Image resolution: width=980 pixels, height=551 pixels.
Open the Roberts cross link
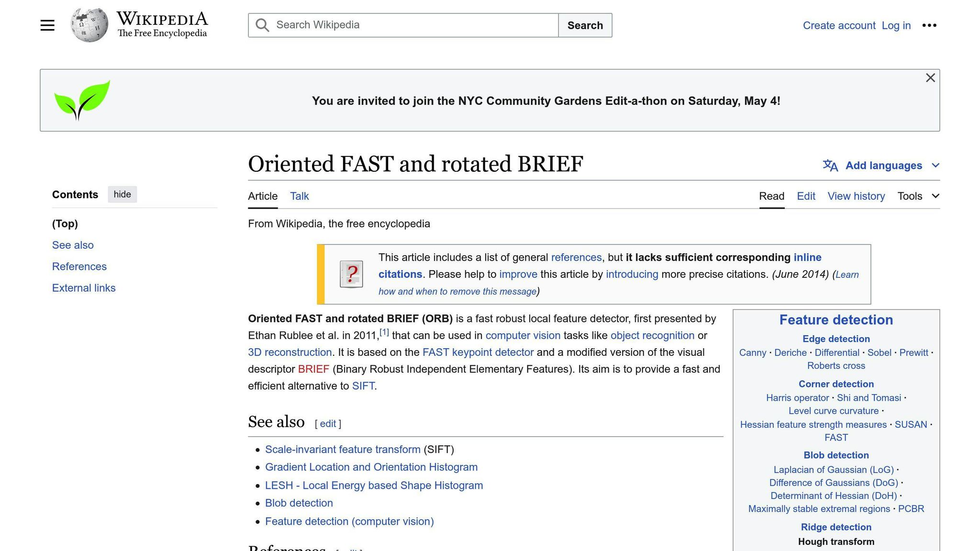(x=836, y=366)
